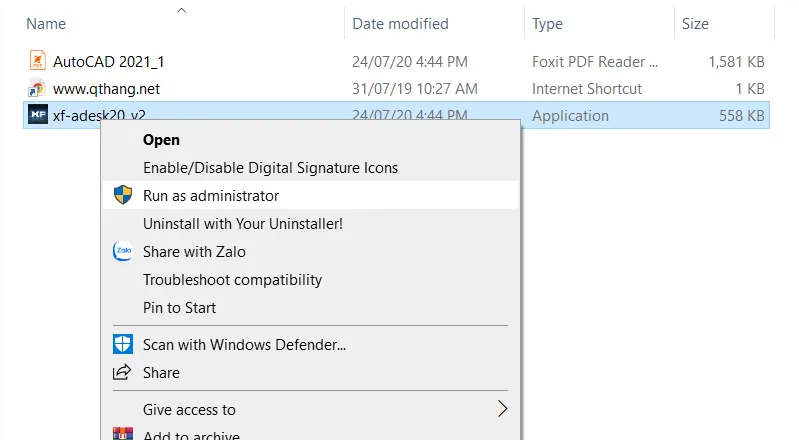799x440 pixels.
Task: Click the archive icon beside Add to archive
Action: pyautogui.click(x=122, y=435)
